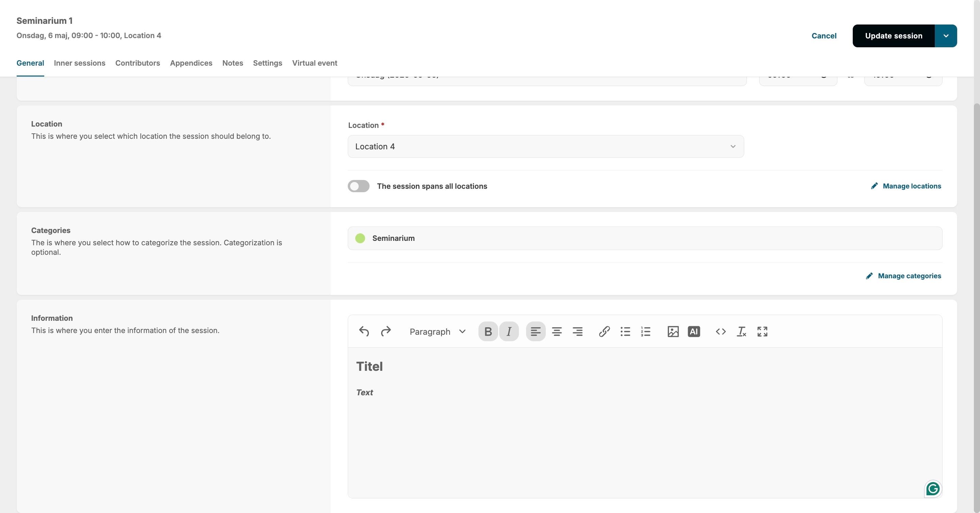Expand the editor to fullscreen
The image size is (980, 513).
pos(762,331)
